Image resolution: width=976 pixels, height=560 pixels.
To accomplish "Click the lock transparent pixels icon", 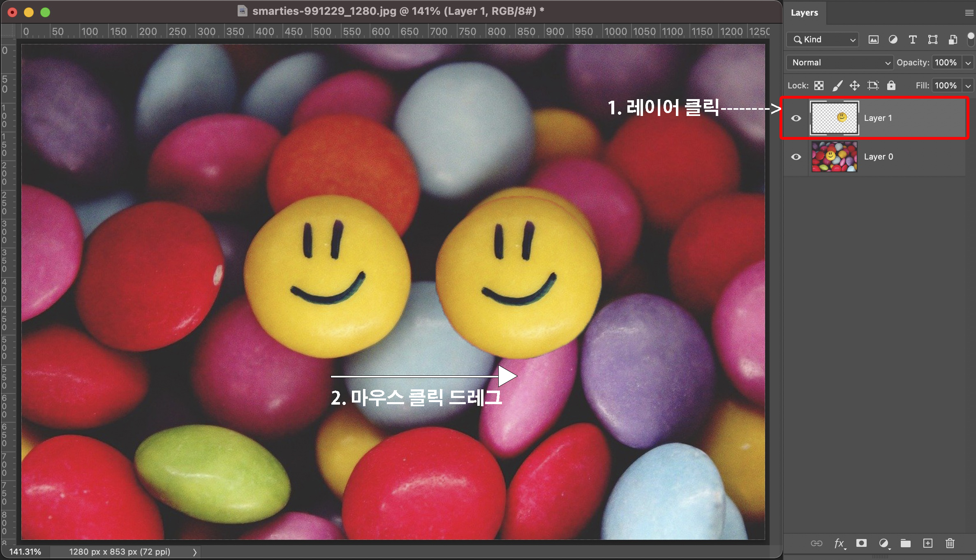I will tap(819, 86).
